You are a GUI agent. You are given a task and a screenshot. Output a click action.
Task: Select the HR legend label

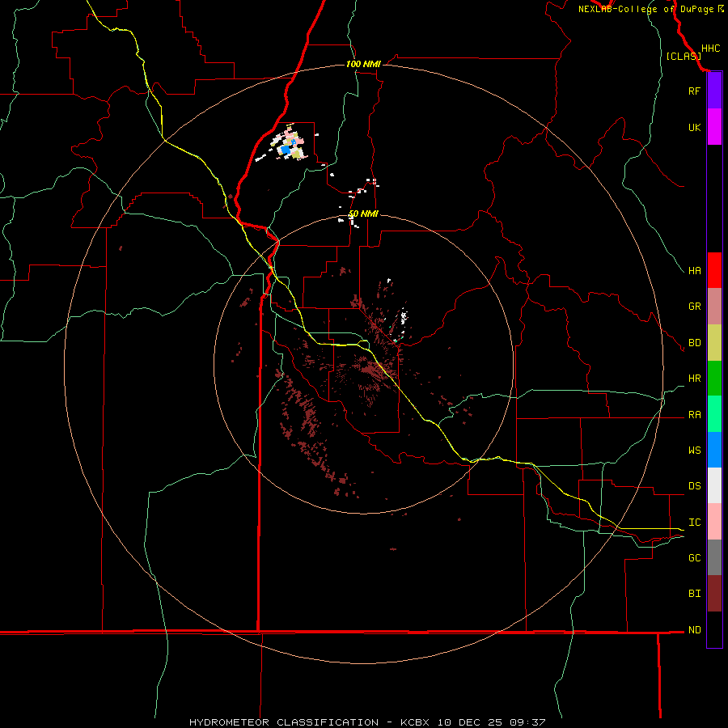pyautogui.click(x=694, y=379)
